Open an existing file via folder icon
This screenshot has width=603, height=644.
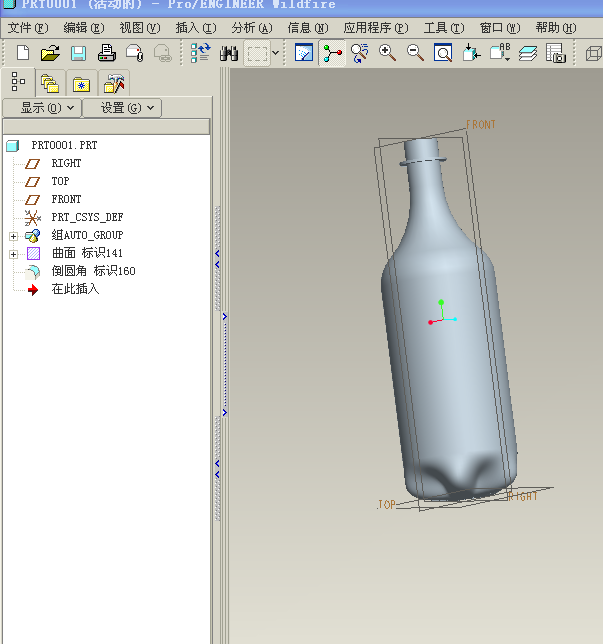[x=50, y=53]
